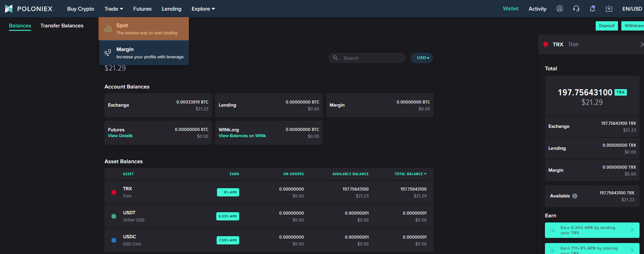644x254 pixels.
Task: Click the Spot bar chart icon
Action: click(108, 29)
